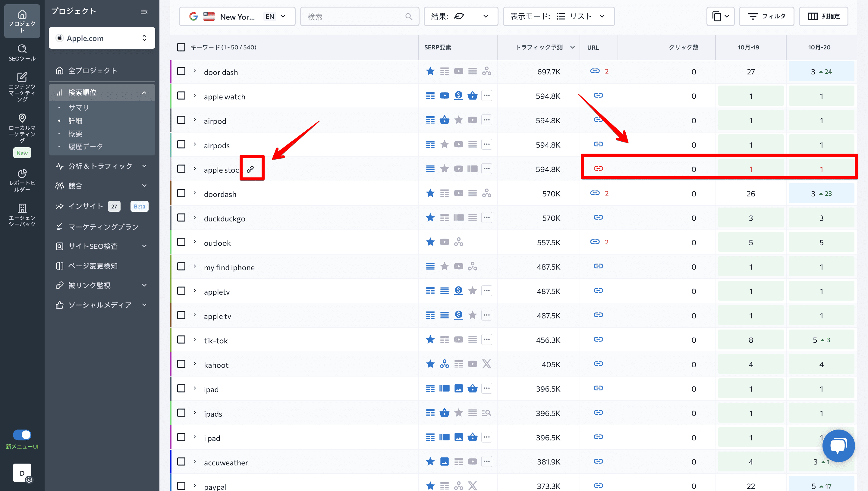Click the link icon beside apple stock keyword
This screenshot has width=868, height=491.
click(250, 169)
